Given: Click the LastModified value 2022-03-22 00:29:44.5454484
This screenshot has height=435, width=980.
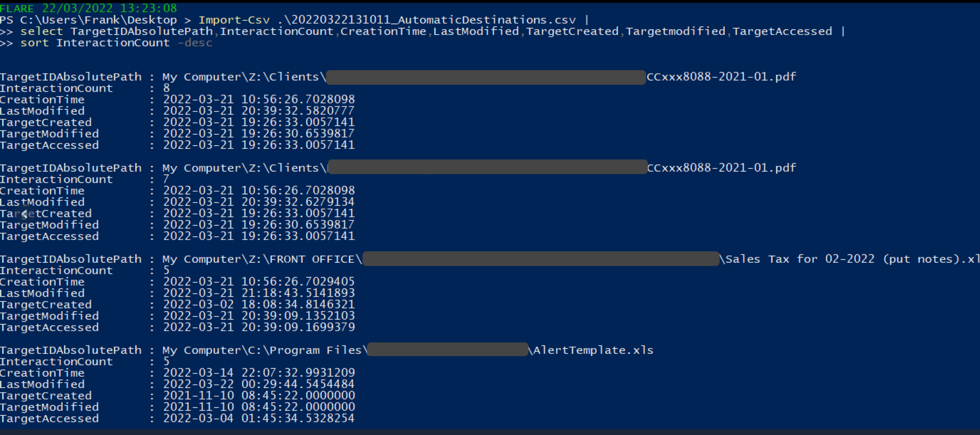Looking at the screenshot, I should coord(258,384).
